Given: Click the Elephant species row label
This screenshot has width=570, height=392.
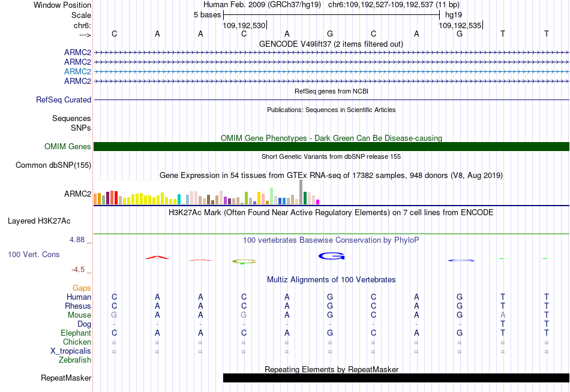Looking at the screenshot, I should (76, 333).
